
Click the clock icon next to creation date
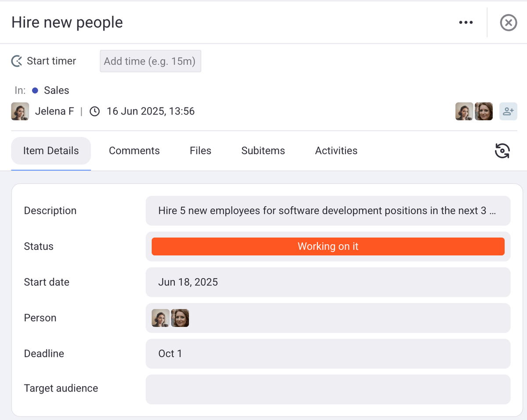coord(94,111)
